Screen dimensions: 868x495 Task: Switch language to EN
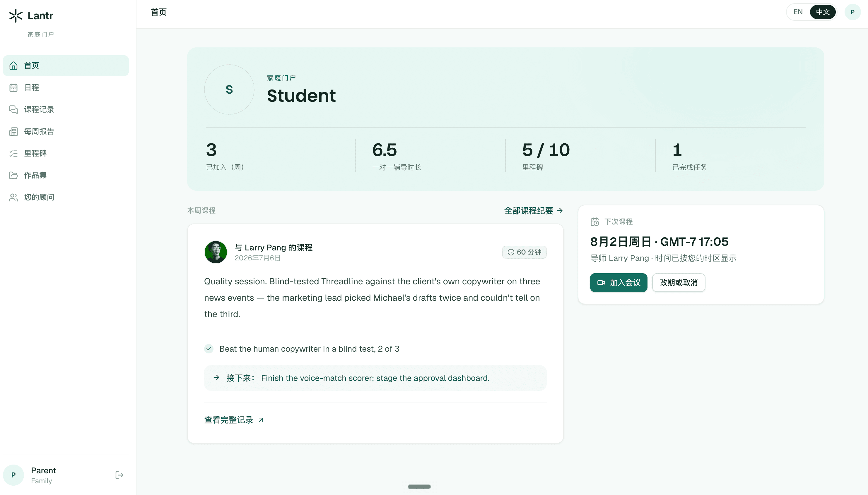point(798,12)
